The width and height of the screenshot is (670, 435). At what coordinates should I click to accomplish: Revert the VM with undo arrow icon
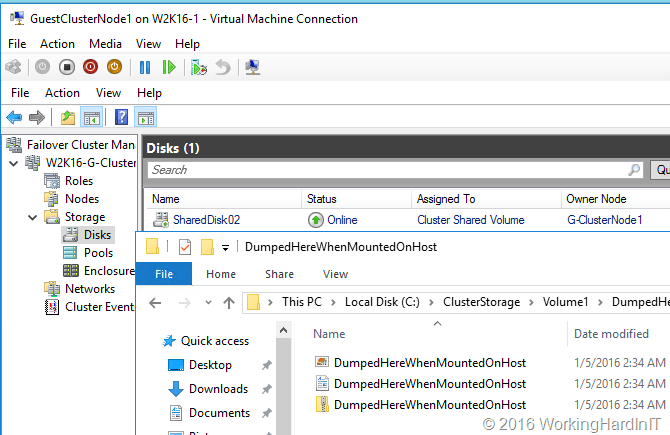tap(223, 68)
